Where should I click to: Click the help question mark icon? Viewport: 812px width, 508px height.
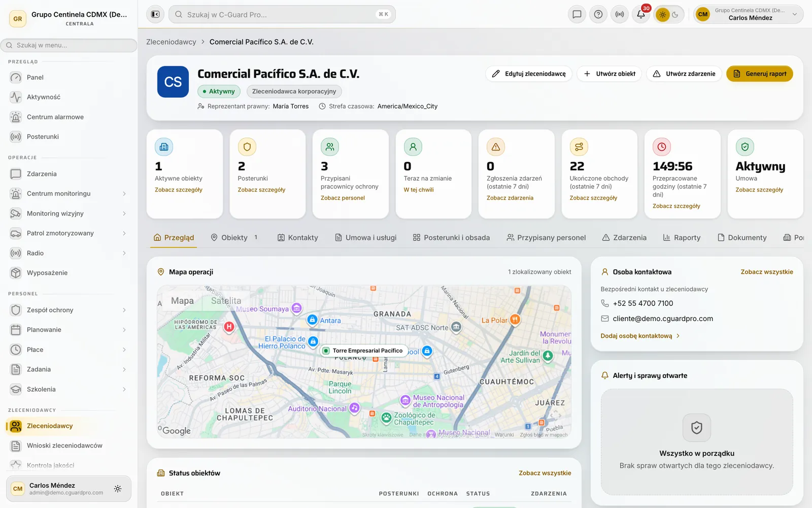click(x=598, y=14)
